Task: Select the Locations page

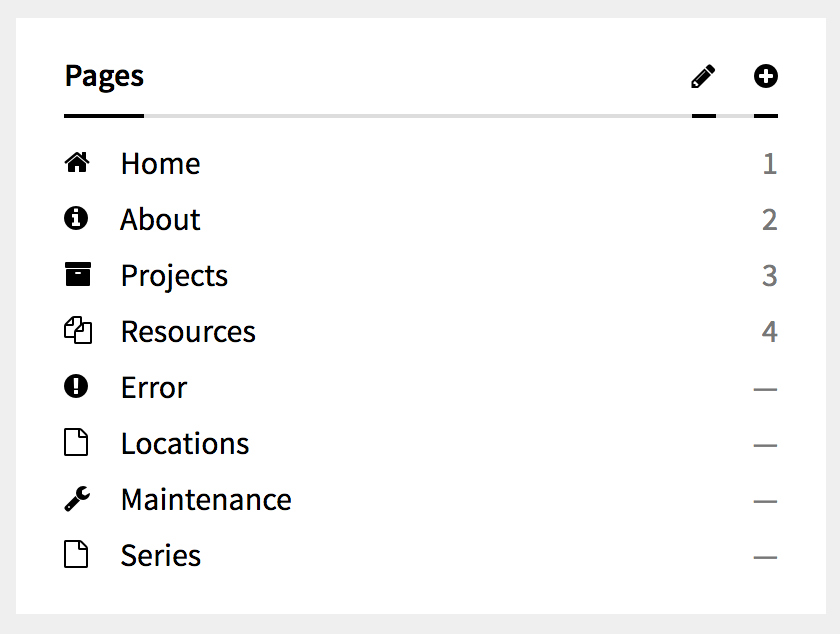Action: [x=185, y=444]
